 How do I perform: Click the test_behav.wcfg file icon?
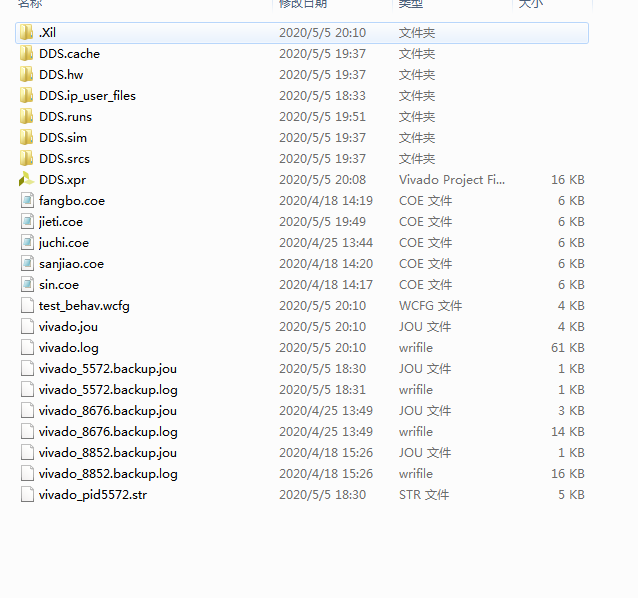click(x=27, y=306)
